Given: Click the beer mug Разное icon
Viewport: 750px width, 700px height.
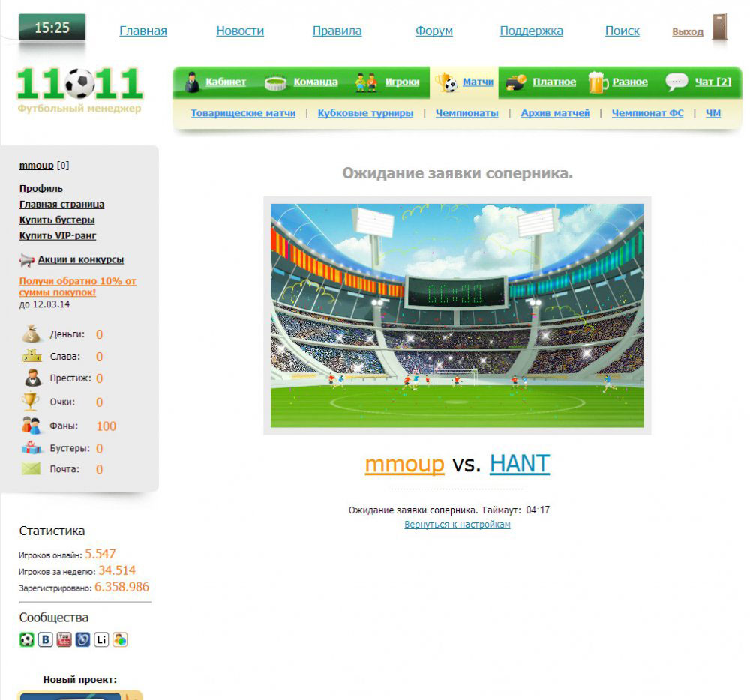Looking at the screenshot, I should [x=598, y=82].
